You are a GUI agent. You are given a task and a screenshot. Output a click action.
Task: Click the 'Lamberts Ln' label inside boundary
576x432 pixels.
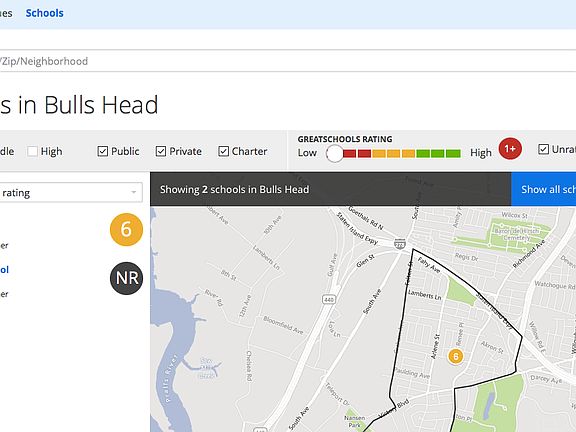point(425,295)
